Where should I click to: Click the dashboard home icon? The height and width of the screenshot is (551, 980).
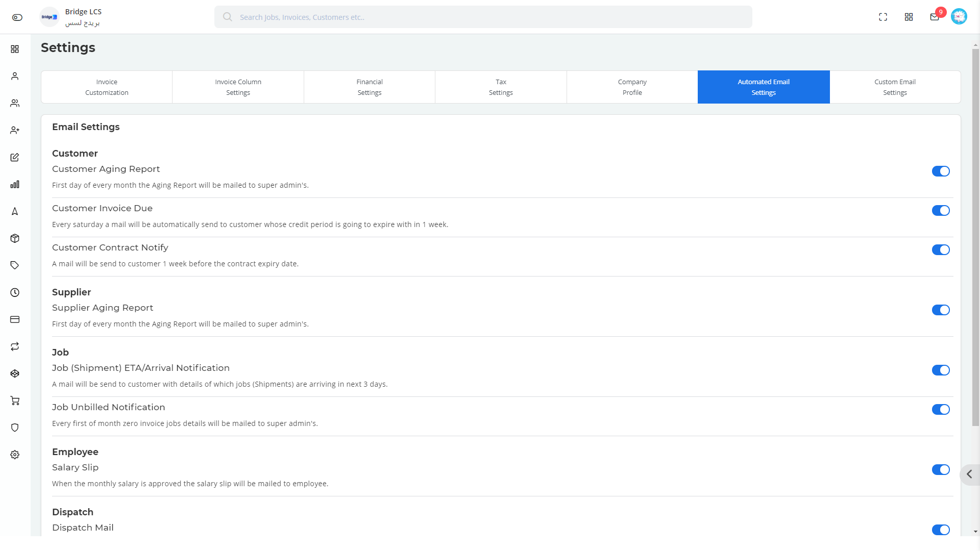(x=15, y=48)
